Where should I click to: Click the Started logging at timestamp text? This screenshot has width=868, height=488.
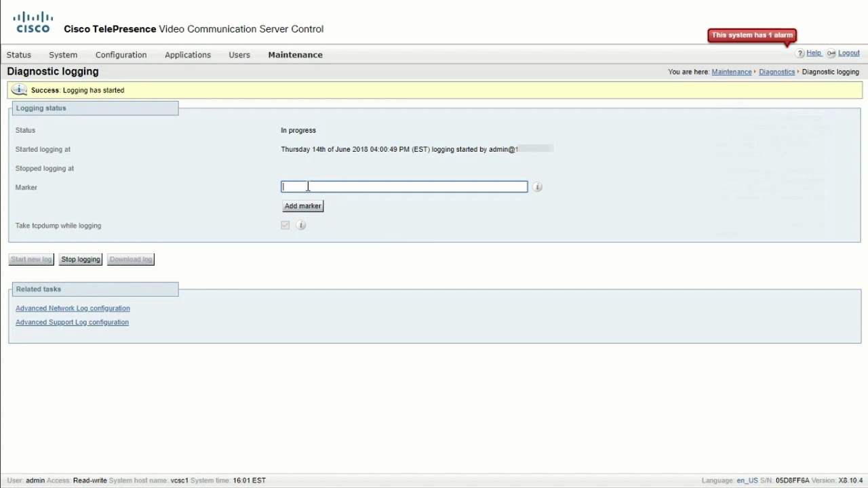(399, 149)
